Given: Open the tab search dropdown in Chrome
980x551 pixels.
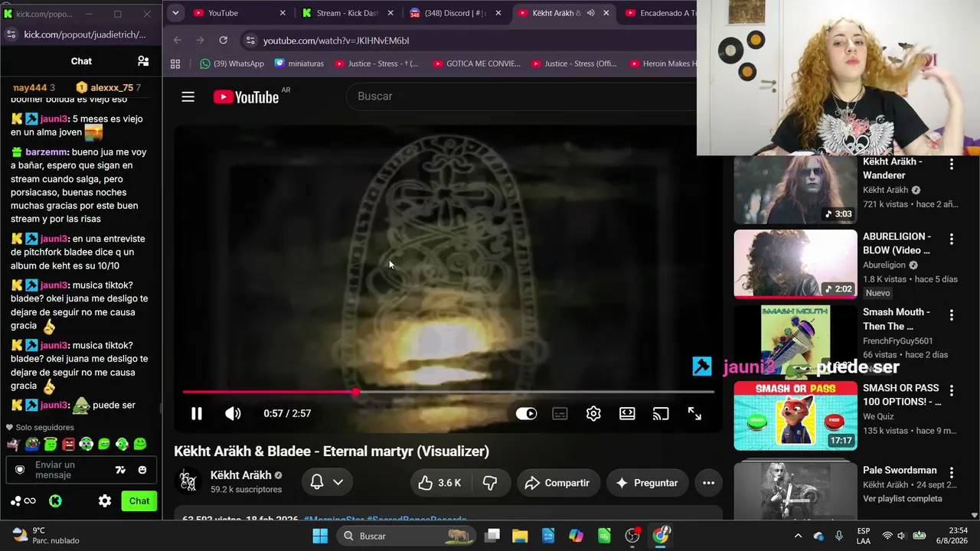Looking at the screenshot, I should [175, 13].
